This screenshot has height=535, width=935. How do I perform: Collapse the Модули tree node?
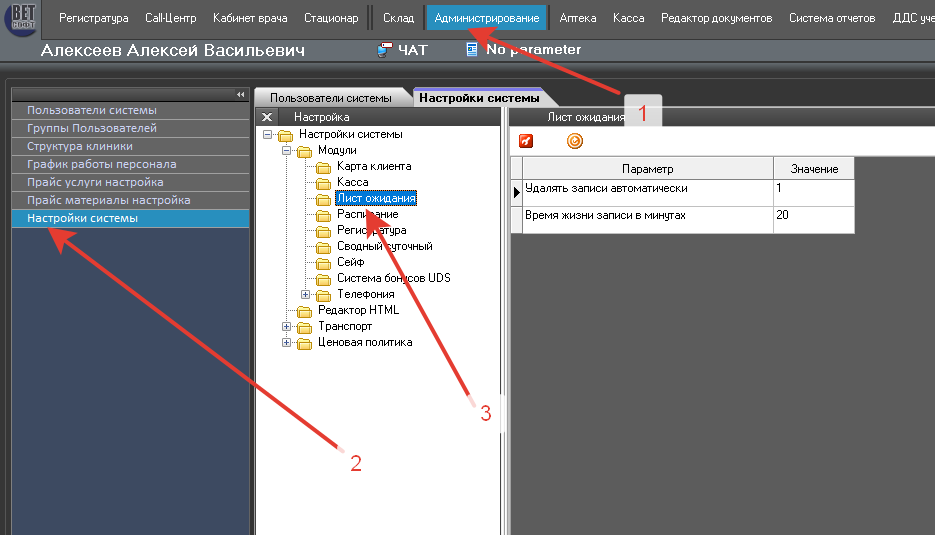pyautogui.click(x=287, y=150)
